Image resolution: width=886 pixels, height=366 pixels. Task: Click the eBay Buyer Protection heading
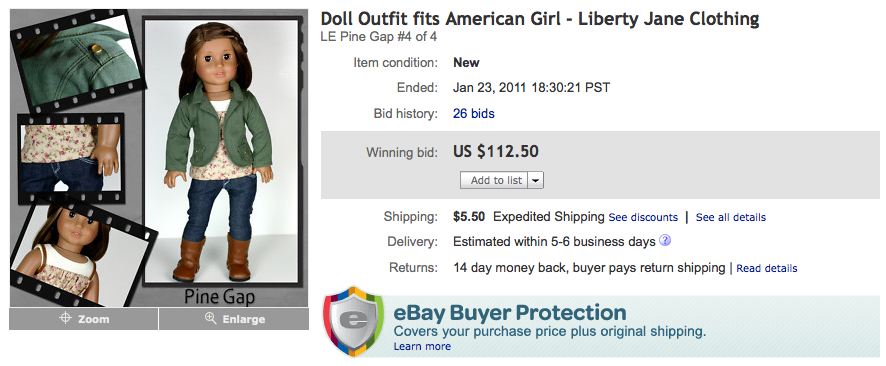(x=510, y=312)
